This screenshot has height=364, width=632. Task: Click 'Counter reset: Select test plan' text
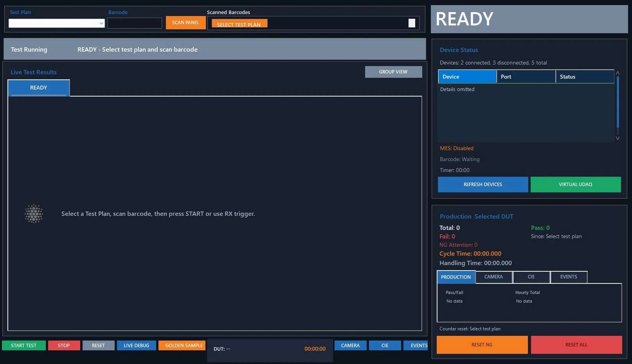(470, 329)
